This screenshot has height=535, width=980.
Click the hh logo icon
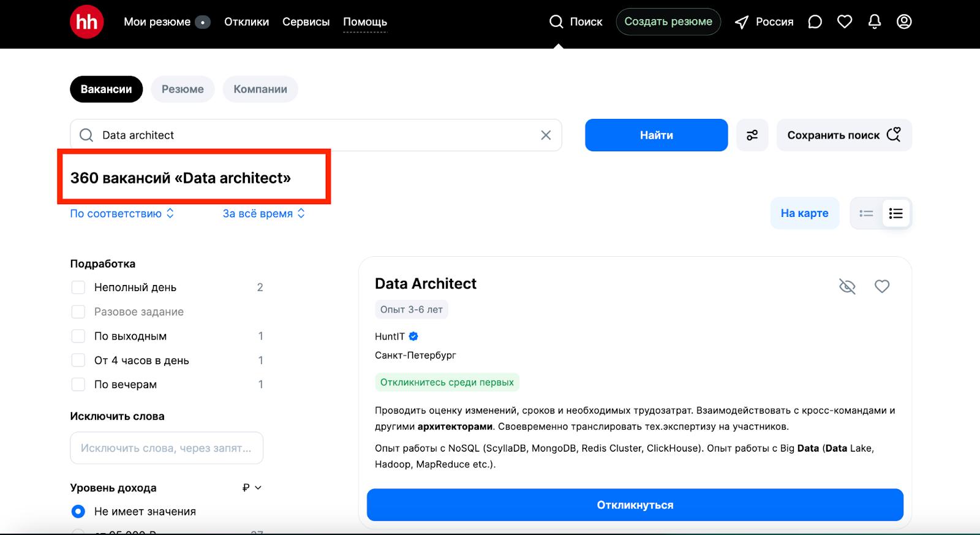point(86,22)
